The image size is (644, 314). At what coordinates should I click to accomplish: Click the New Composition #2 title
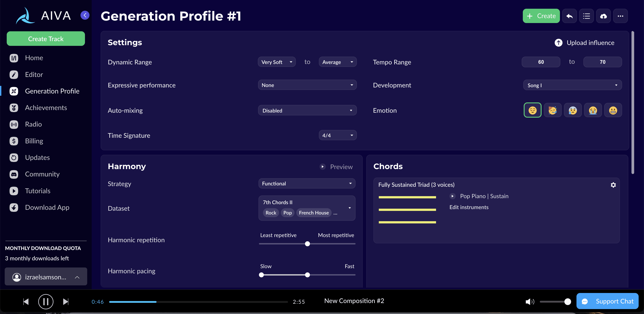[354, 301]
